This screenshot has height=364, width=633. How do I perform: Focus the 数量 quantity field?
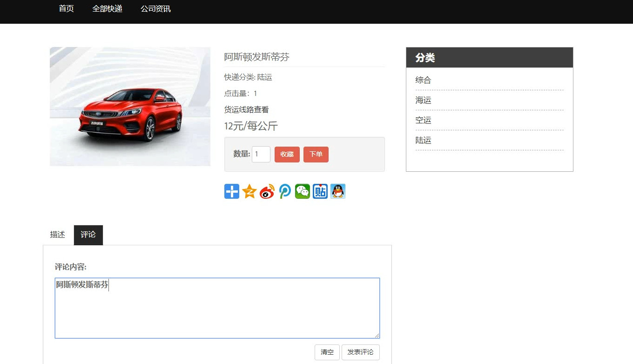click(x=261, y=155)
